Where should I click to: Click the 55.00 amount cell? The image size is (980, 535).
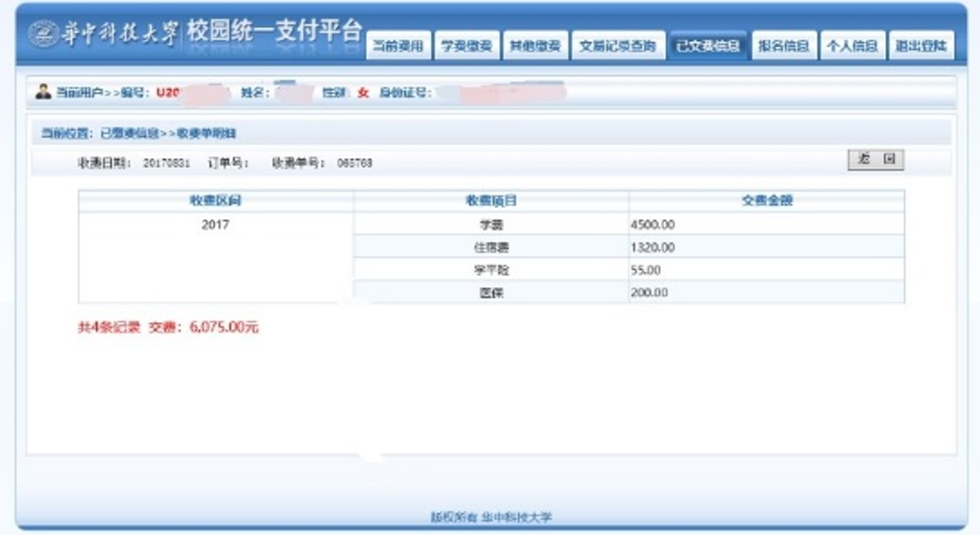click(x=645, y=270)
